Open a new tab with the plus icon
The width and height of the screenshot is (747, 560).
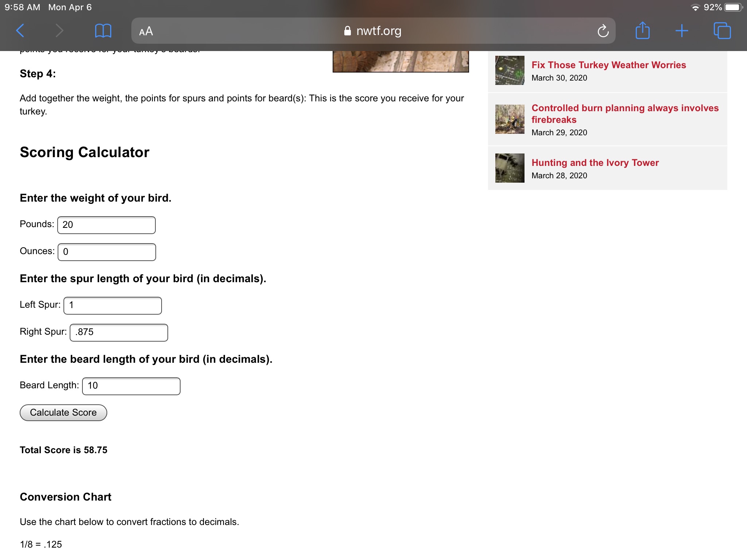pos(682,31)
